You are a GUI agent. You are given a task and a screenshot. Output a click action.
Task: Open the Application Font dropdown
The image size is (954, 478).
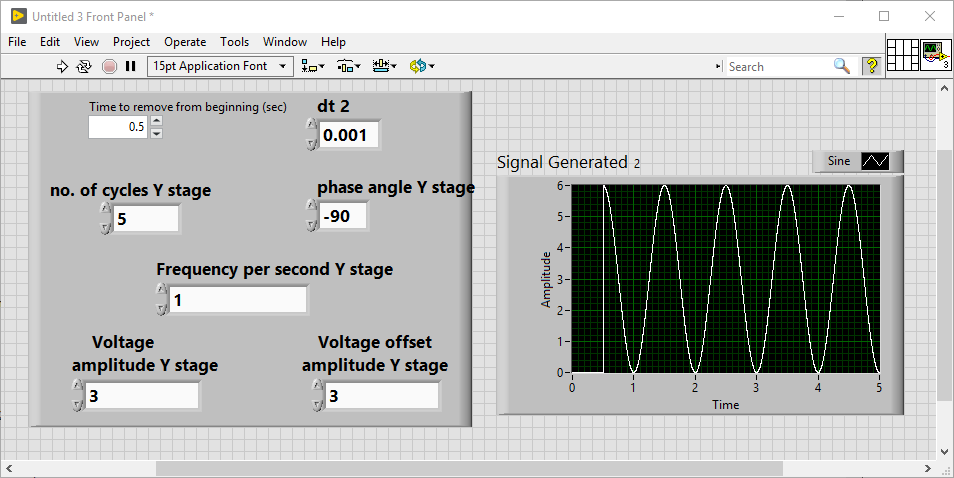220,66
